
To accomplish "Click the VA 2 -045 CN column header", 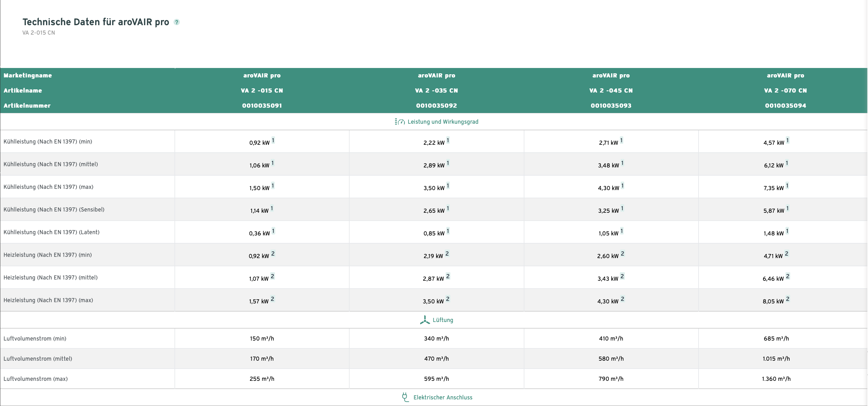I will click(x=611, y=91).
